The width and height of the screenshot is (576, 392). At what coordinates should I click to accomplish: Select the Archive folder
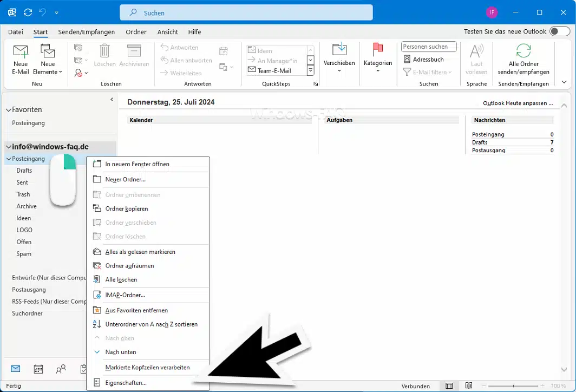[27, 206]
